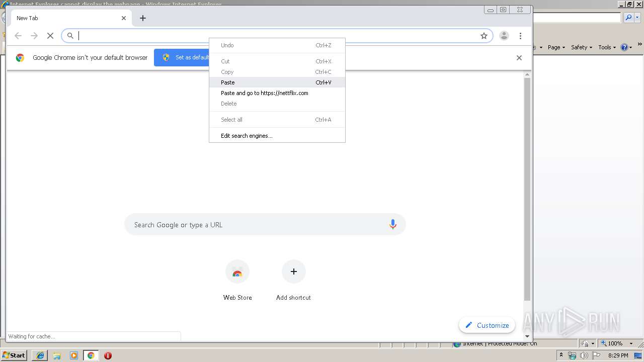
Task: Open Internet Explorer from the taskbar
Action: click(40, 355)
